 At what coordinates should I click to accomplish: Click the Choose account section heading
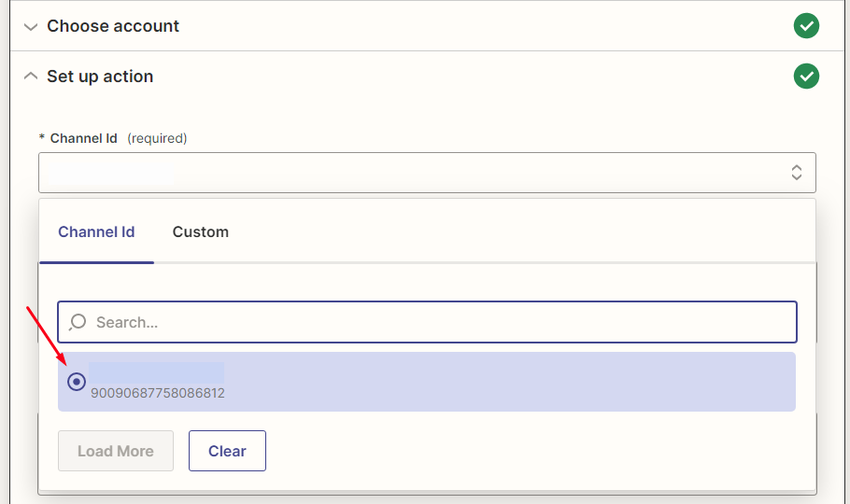click(x=113, y=26)
